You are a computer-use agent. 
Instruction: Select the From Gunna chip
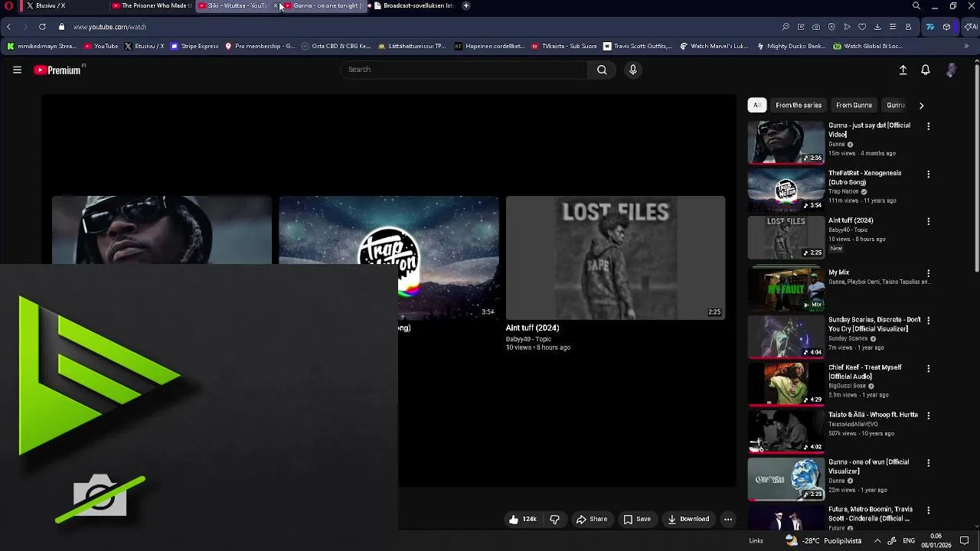(854, 106)
